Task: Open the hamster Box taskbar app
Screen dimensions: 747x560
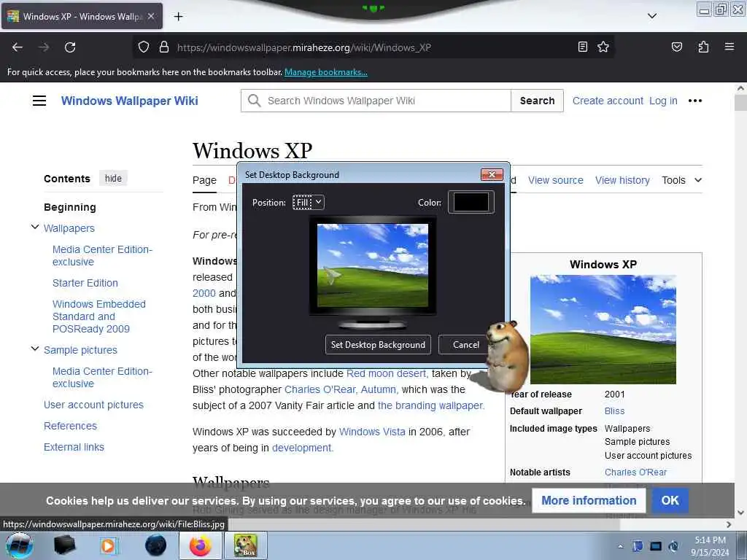Action: coord(245,545)
